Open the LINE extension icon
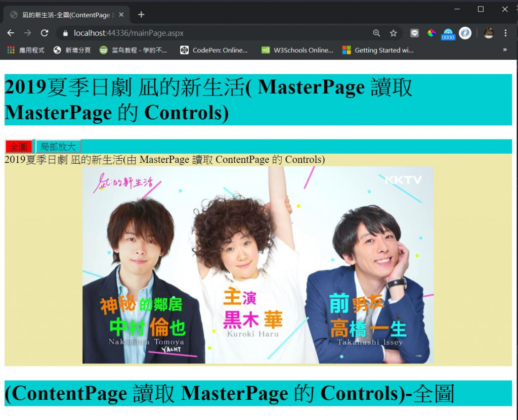This screenshot has width=518, height=420. click(415, 33)
